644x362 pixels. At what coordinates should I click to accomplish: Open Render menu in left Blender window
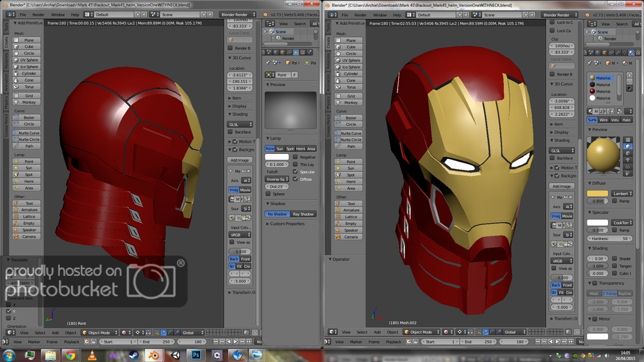pos(38,15)
